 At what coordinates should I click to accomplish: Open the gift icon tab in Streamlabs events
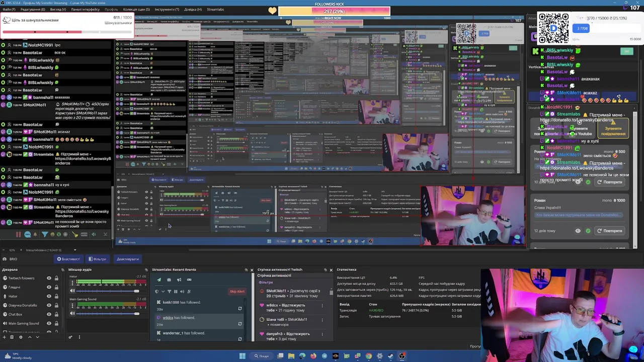tap(169, 280)
